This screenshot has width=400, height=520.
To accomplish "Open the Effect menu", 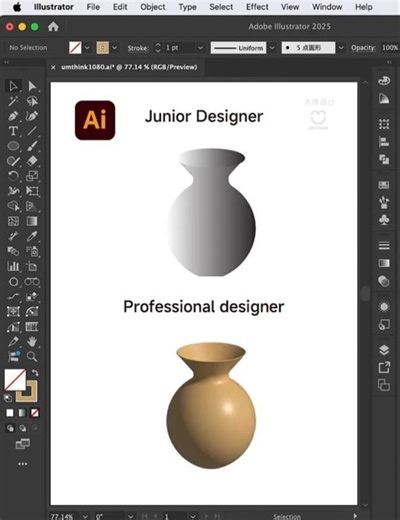I will 257,7.
